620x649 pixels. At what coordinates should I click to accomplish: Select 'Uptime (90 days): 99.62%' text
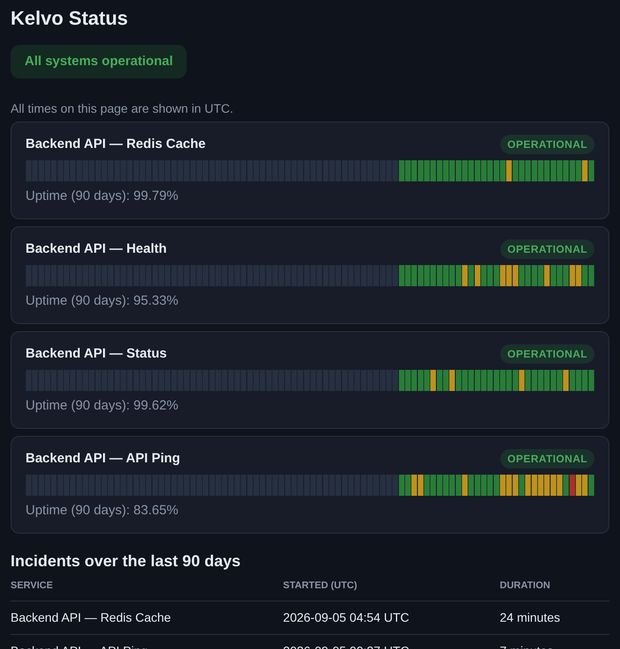pyautogui.click(x=102, y=405)
